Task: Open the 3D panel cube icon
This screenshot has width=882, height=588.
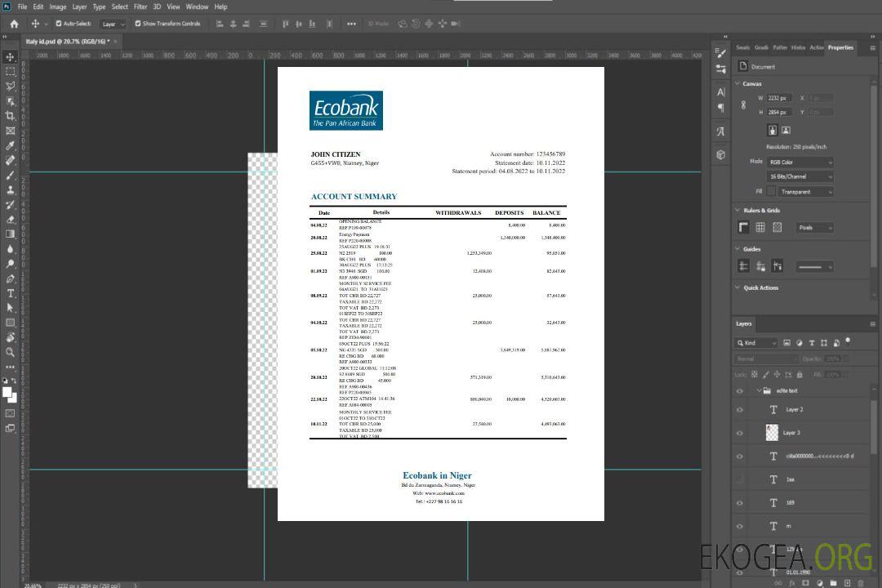Action: pyautogui.click(x=720, y=154)
